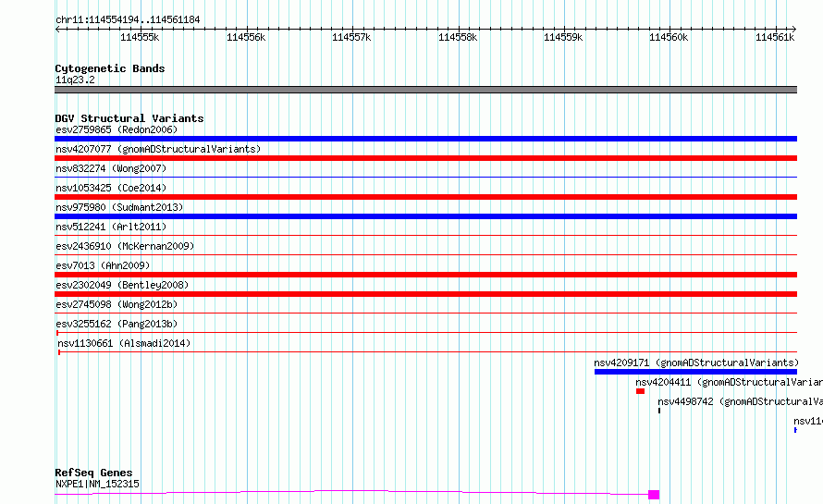Click the thin red line for nsv512241 (Arlt2011)

(x=425, y=236)
